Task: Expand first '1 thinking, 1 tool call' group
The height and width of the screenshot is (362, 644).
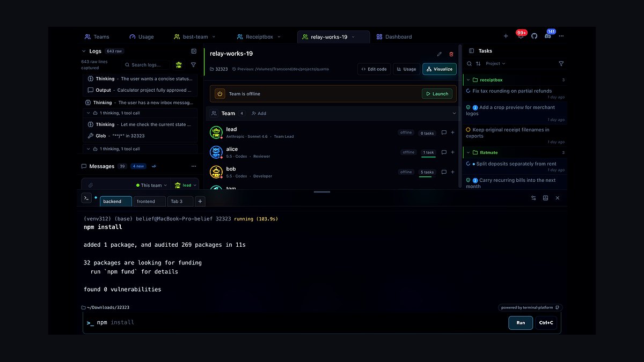Action: [x=141, y=113]
